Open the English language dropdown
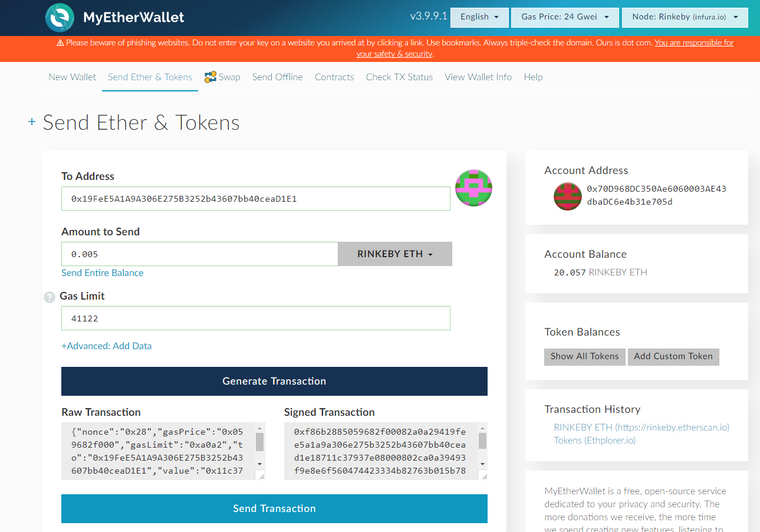Screen dimensions: 760x532 pyautogui.click(x=479, y=17)
